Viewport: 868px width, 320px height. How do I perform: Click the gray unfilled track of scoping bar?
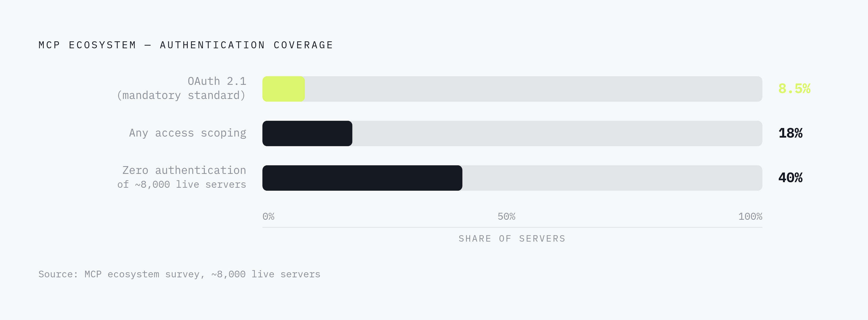557,133
